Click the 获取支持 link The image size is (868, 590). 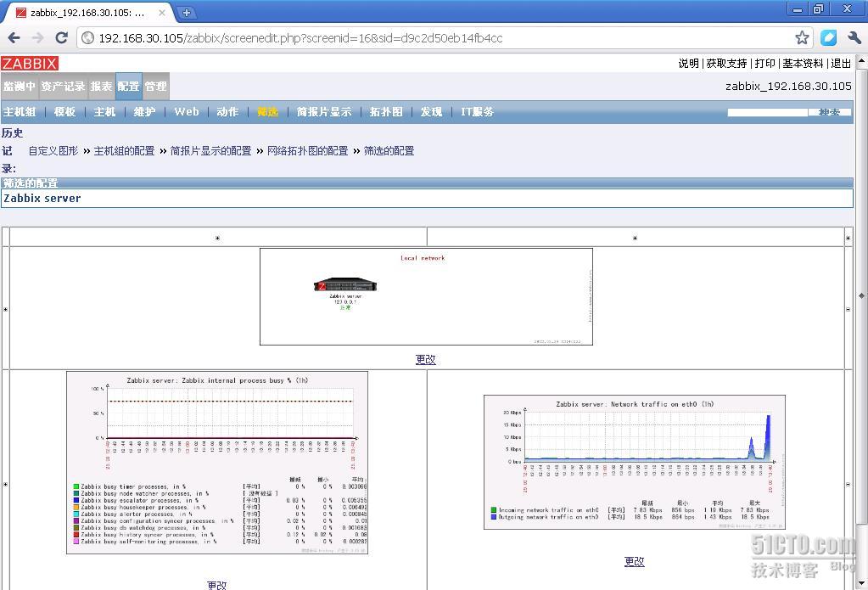(726, 63)
